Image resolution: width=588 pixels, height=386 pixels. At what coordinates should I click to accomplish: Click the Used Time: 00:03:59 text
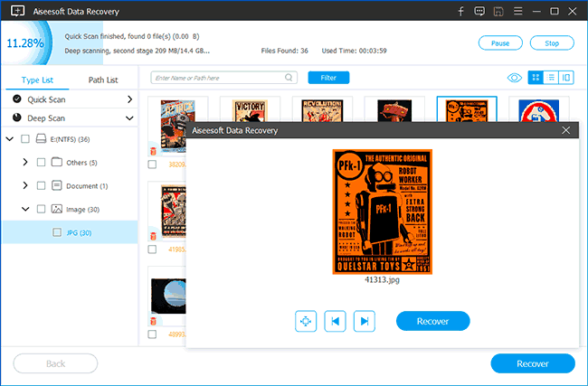(x=354, y=51)
